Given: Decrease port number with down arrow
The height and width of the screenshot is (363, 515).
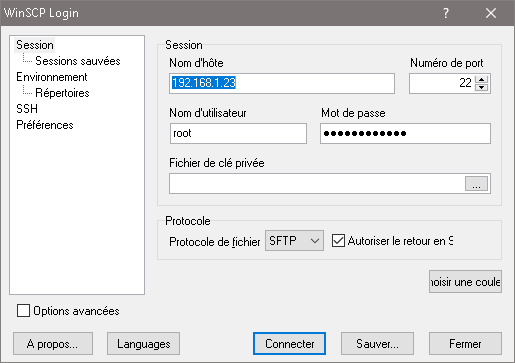Looking at the screenshot, I should (481, 87).
